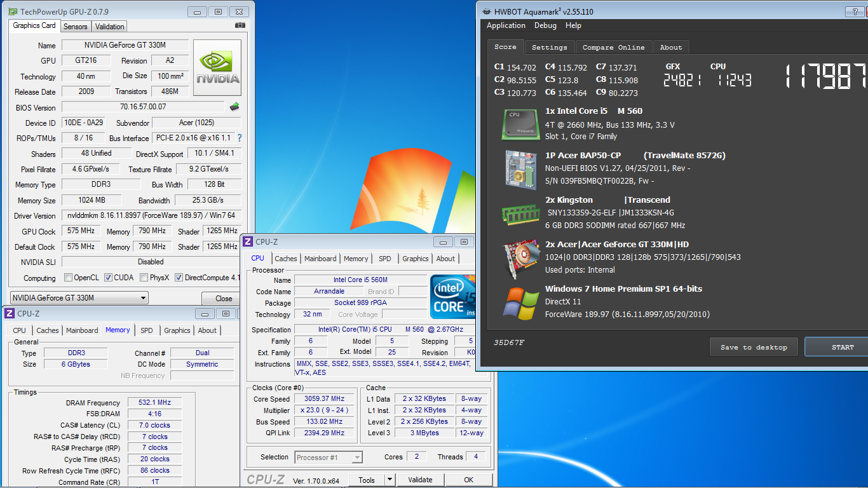Screen dimensions: 868x488
Task: Toggle the PhysX checkbox
Action: point(144,278)
